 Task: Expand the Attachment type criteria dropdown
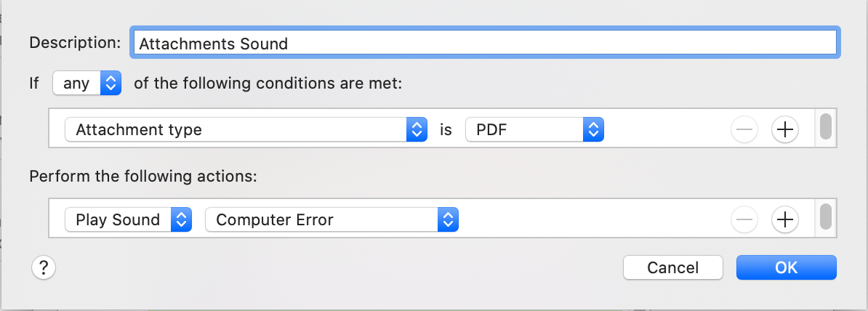pos(246,130)
